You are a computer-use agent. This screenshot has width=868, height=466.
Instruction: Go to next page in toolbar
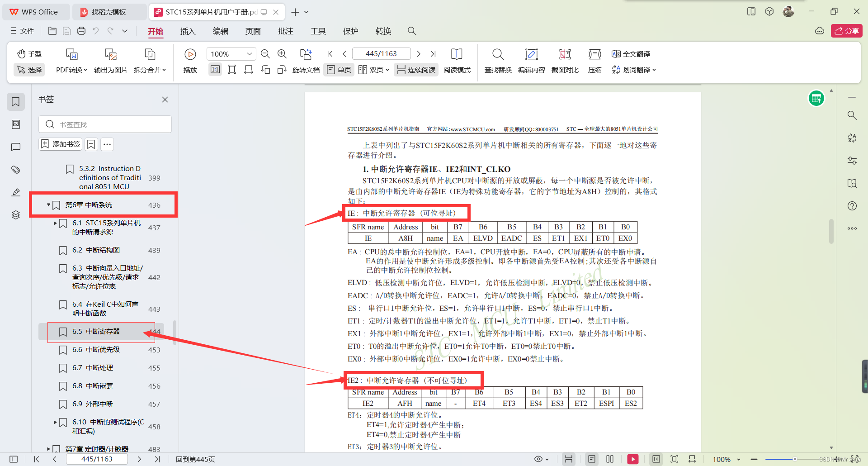[419, 54]
